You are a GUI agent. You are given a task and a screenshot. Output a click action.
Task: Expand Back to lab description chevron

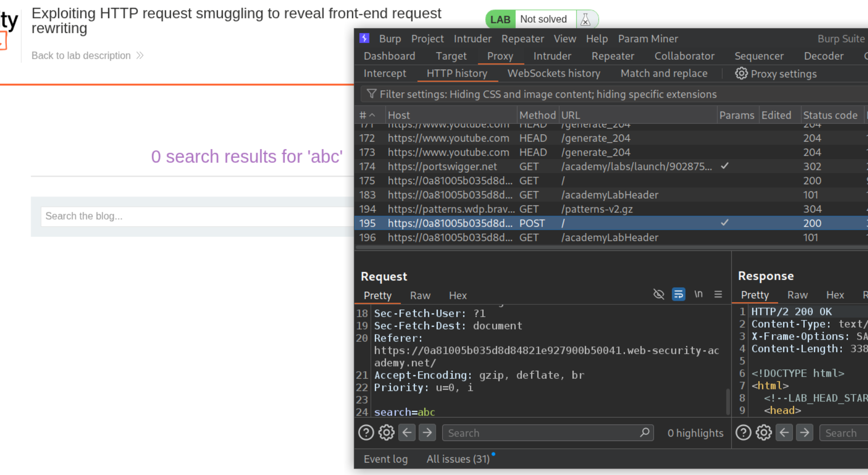tap(140, 55)
